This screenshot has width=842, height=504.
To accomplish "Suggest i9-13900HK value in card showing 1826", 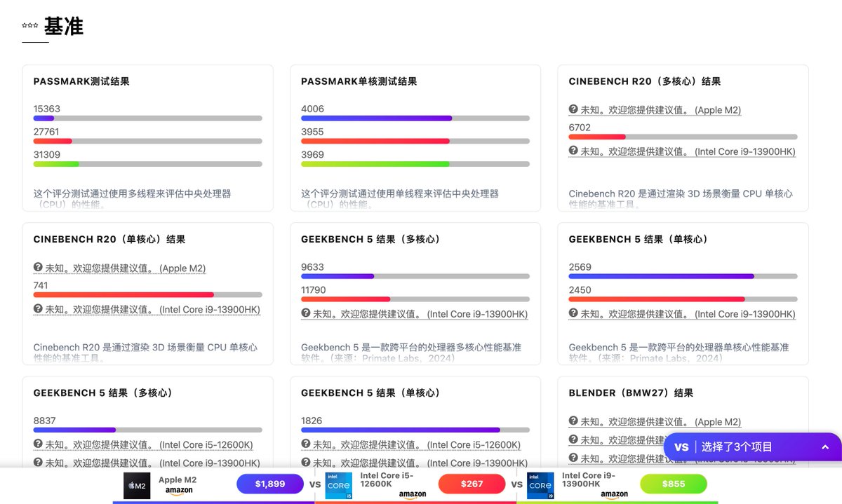I will click(415, 463).
